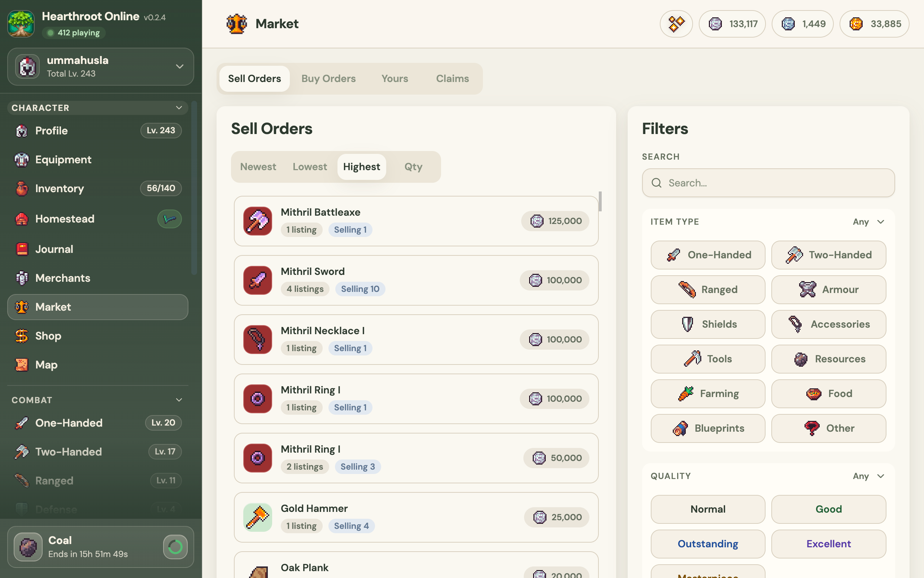Viewport: 924px width, 578px height.
Task: Click the Gold Hammer 25,000 price pill
Action: coord(557,517)
